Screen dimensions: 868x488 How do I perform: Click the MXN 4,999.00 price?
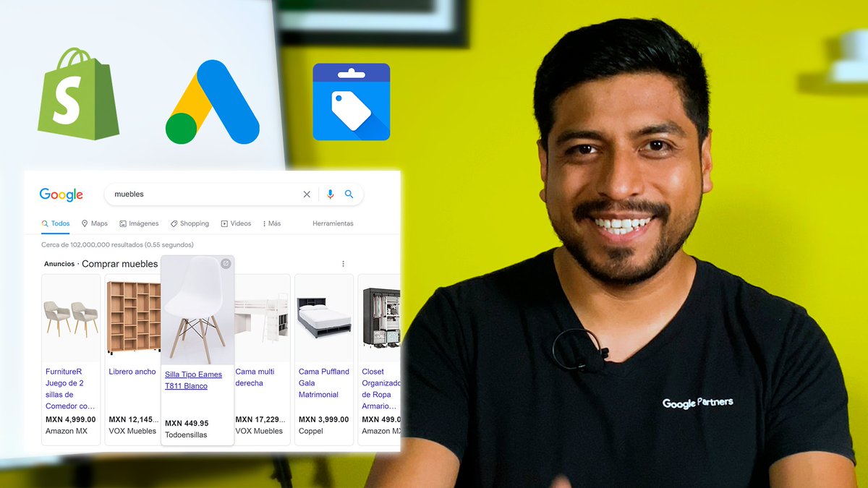click(70, 419)
